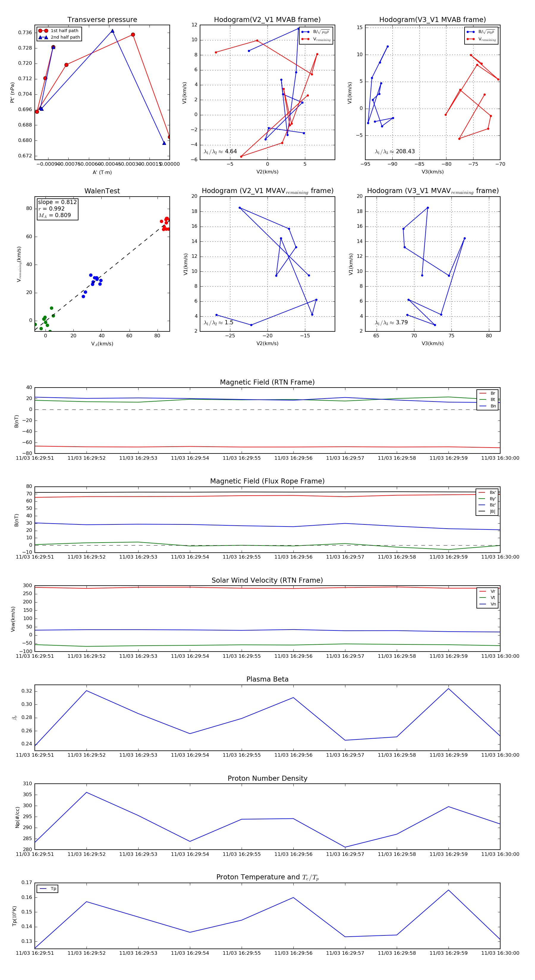The height and width of the screenshot is (980, 535).
Task: Click "B/√μ0ρ" legend entry in V2_V1 MVAB hodogram
Action: point(316,32)
